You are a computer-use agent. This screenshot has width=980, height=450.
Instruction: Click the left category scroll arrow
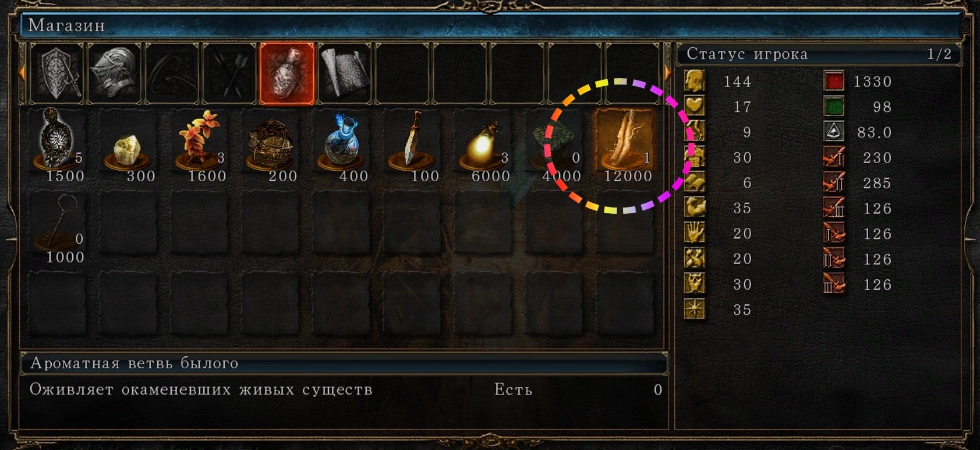pos(23,73)
